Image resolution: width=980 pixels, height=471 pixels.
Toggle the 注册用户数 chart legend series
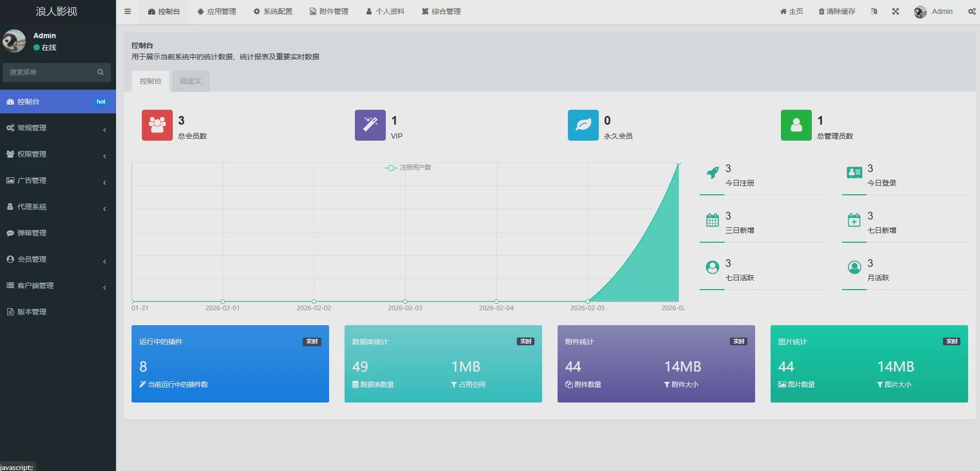pos(408,167)
